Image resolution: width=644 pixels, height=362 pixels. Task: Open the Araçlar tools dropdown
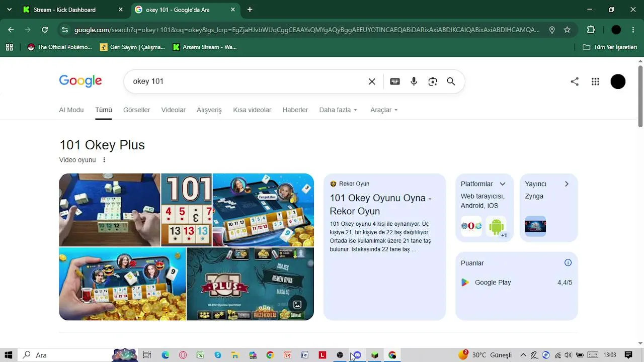384,110
